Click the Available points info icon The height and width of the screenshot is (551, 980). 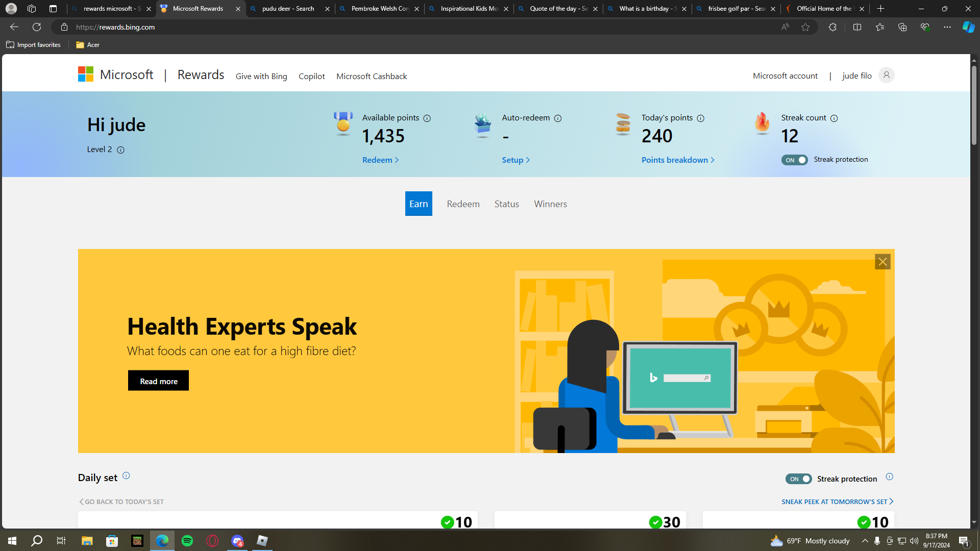[x=427, y=118]
